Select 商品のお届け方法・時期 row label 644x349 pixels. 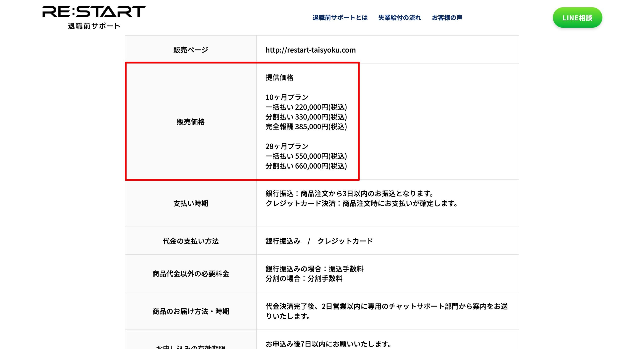pyautogui.click(x=191, y=311)
